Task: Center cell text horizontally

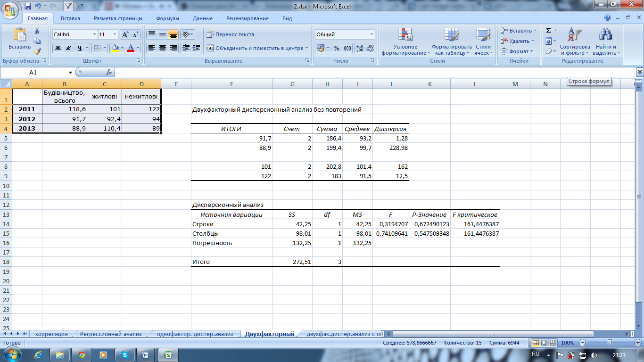Action: point(162,48)
